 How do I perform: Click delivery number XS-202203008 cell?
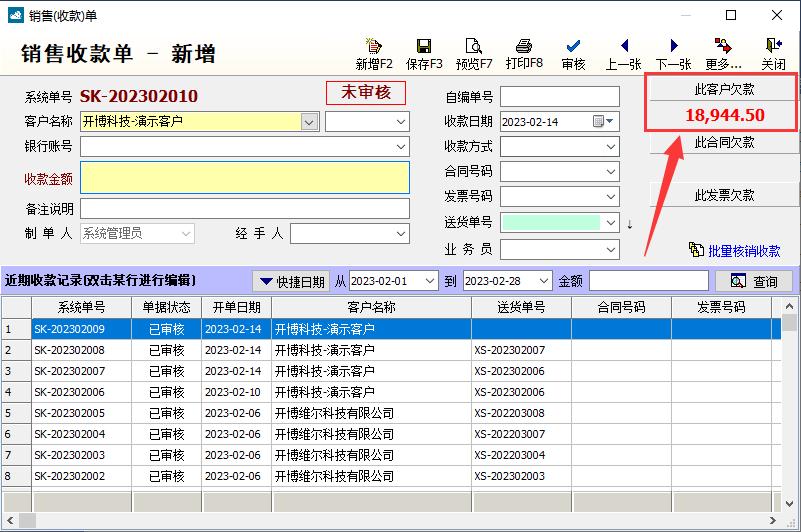pos(522,413)
